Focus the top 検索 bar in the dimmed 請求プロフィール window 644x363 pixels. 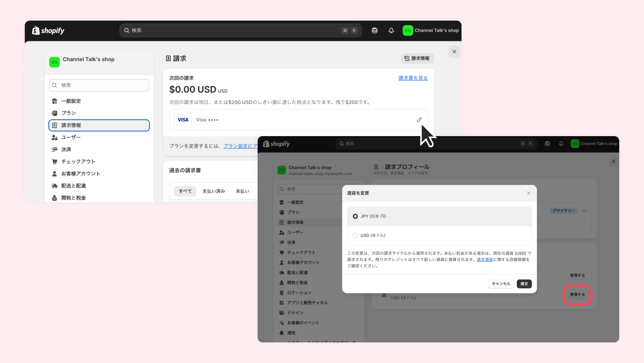(x=436, y=144)
